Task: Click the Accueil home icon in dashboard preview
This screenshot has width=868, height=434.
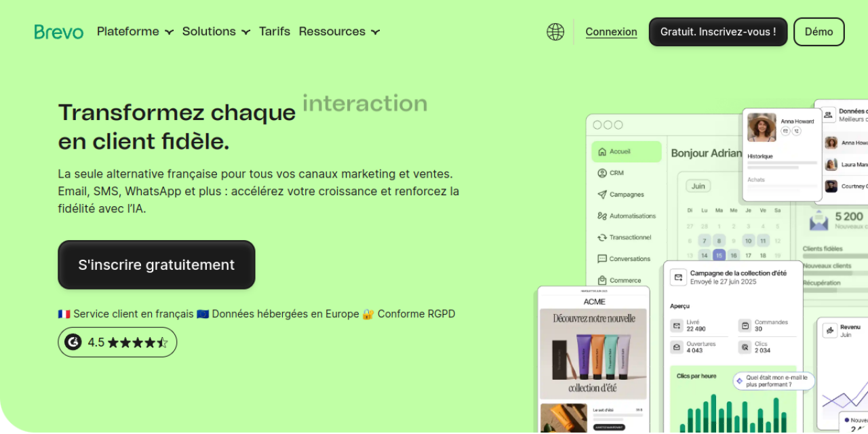Action: 602,152
